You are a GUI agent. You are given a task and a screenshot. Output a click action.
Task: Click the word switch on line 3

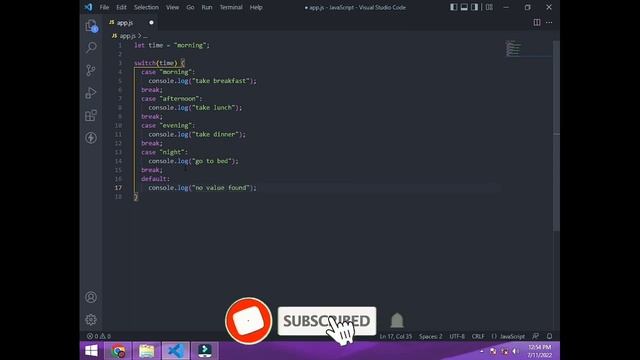[145, 63]
